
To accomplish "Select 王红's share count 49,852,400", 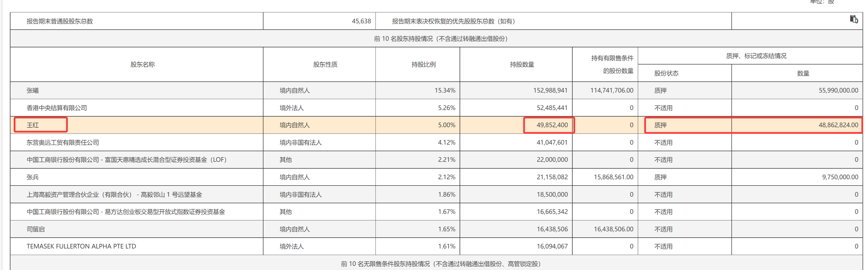I will point(552,125).
